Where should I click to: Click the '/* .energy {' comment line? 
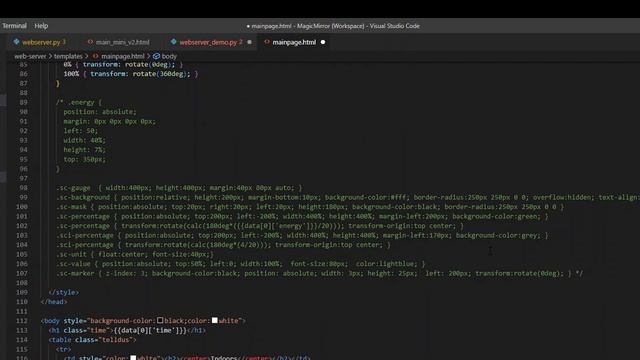click(x=79, y=102)
